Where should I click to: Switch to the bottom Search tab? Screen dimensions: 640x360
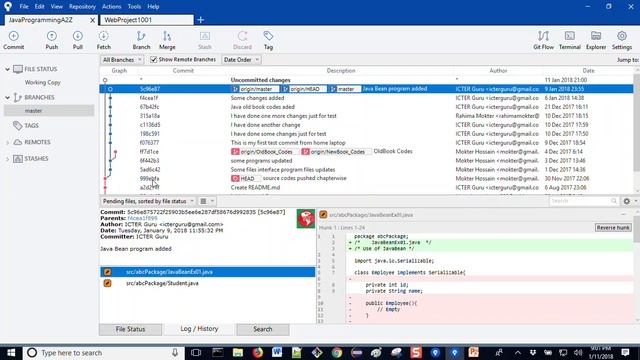coord(262,329)
